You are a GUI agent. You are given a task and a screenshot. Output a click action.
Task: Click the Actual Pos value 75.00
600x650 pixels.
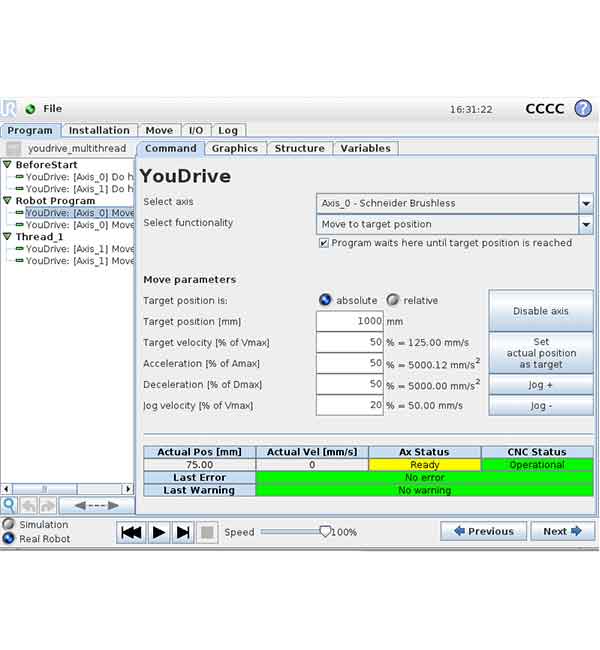coord(199,465)
